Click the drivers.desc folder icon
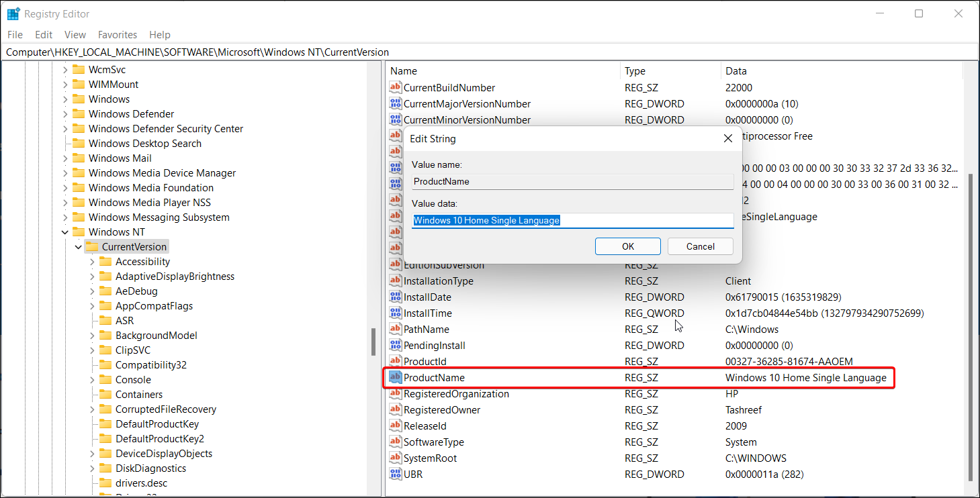Screen dimensions: 980x498 [x=105, y=483]
